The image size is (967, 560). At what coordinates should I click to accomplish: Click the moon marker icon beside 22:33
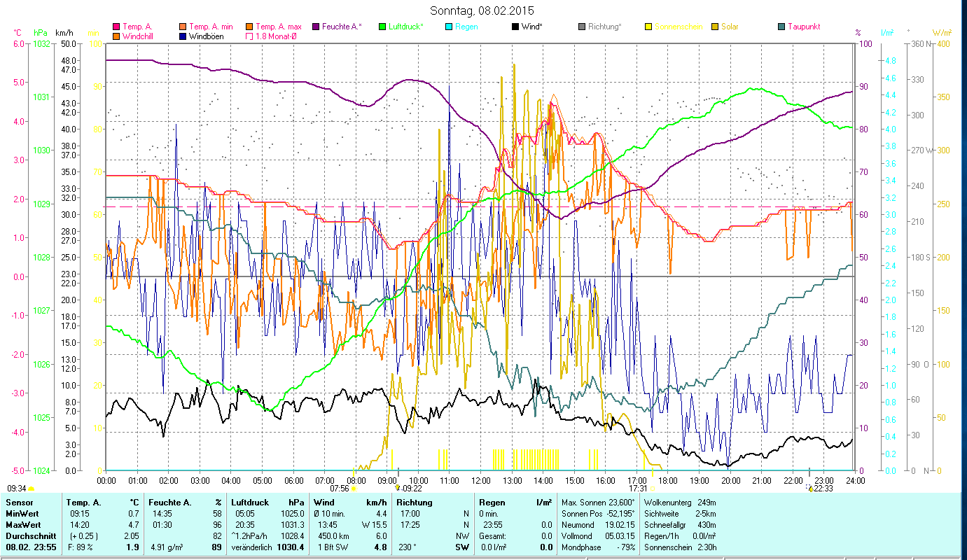tap(810, 488)
